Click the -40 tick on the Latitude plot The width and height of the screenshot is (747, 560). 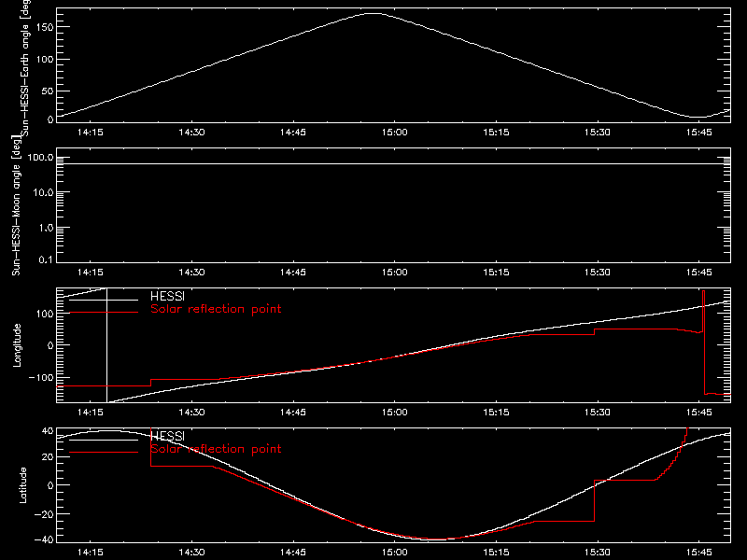click(44, 540)
